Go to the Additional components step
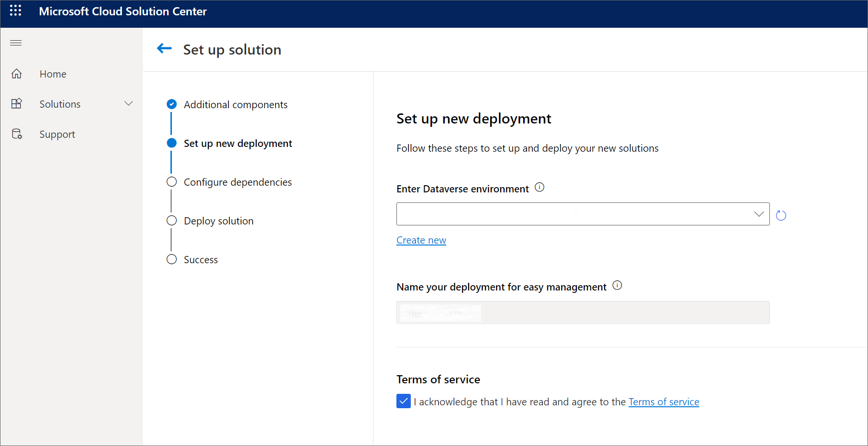Screen dimensions: 868x446 pos(236,104)
